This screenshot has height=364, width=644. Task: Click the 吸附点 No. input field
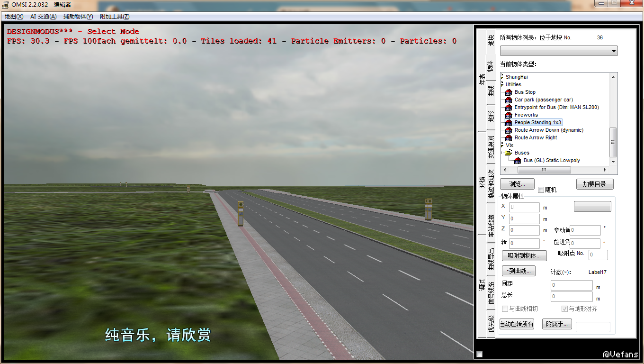[598, 255]
